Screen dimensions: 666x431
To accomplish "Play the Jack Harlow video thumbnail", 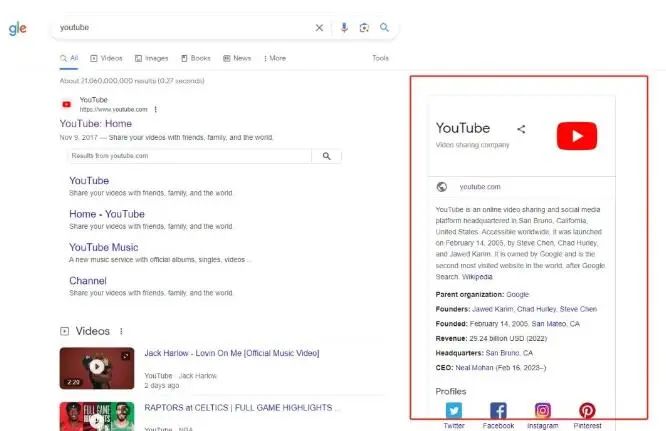I will 97,368.
